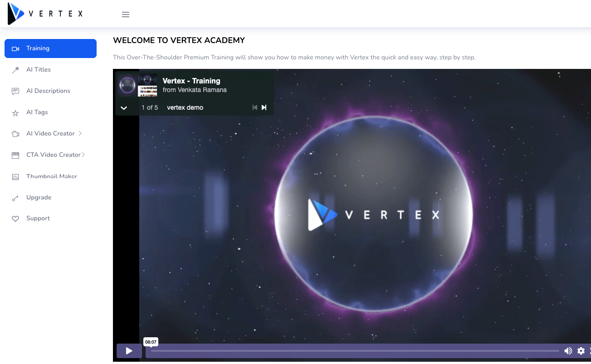Select the Training camera icon in sidebar
The width and height of the screenshot is (591, 364).
16,48
